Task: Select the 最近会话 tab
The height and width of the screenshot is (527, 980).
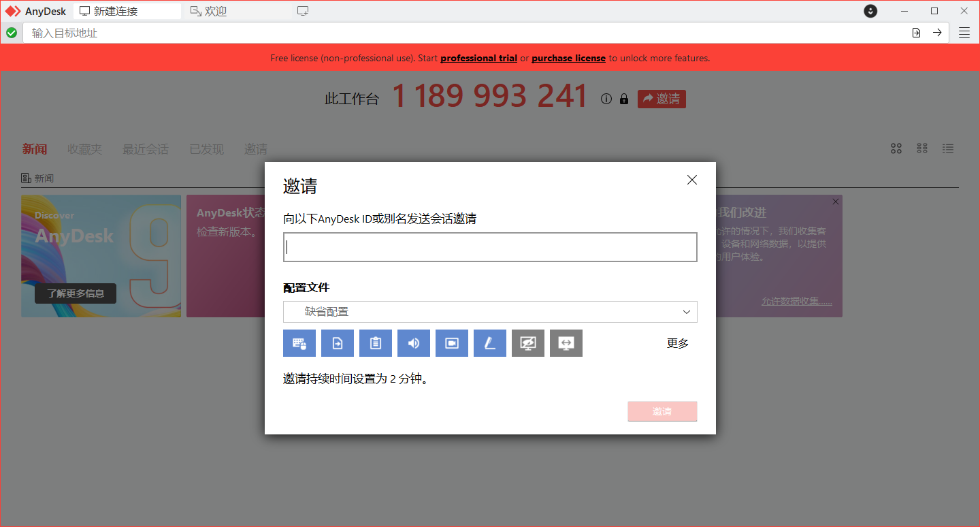Action: (146, 149)
